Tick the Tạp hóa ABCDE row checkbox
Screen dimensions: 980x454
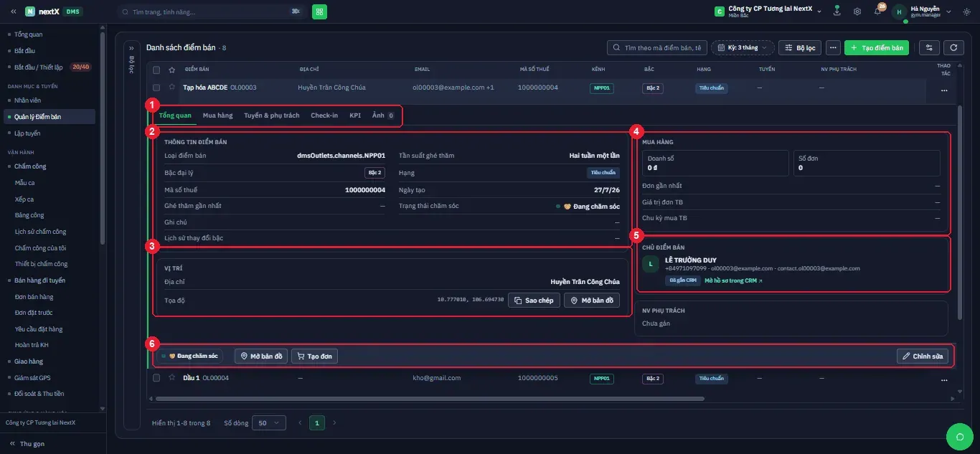pos(156,88)
